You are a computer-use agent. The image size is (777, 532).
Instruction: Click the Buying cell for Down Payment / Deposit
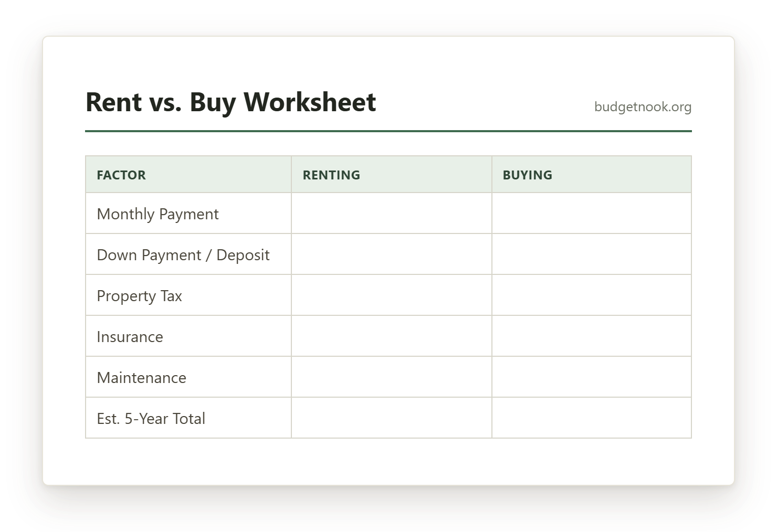pos(592,254)
